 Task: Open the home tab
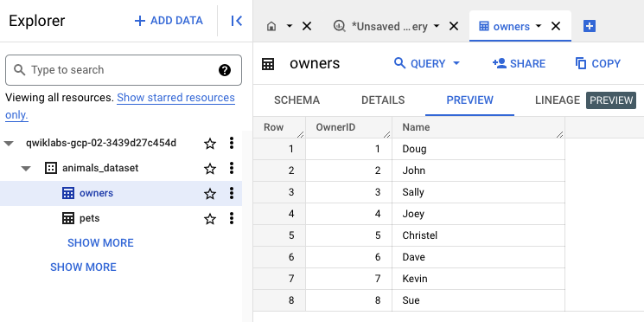point(271,26)
